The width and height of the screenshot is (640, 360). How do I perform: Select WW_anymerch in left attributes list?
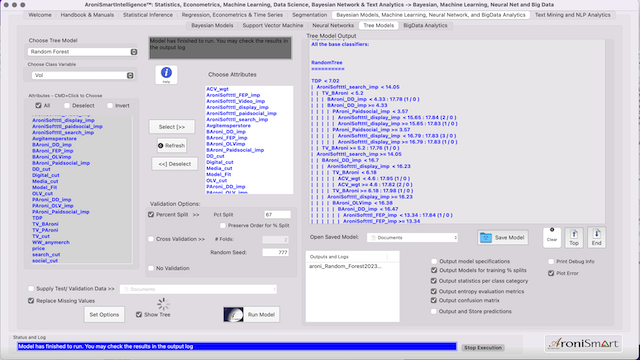[x=51, y=242]
